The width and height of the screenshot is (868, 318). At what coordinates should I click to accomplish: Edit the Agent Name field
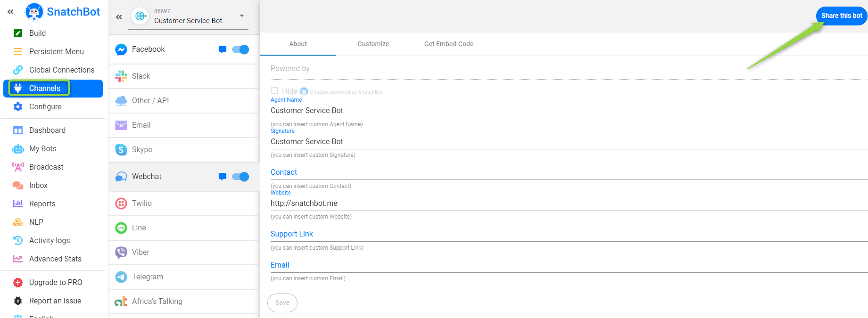(569, 111)
